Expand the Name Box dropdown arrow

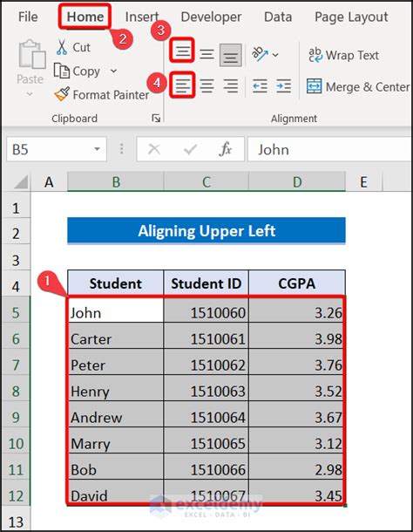(x=97, y=149)
